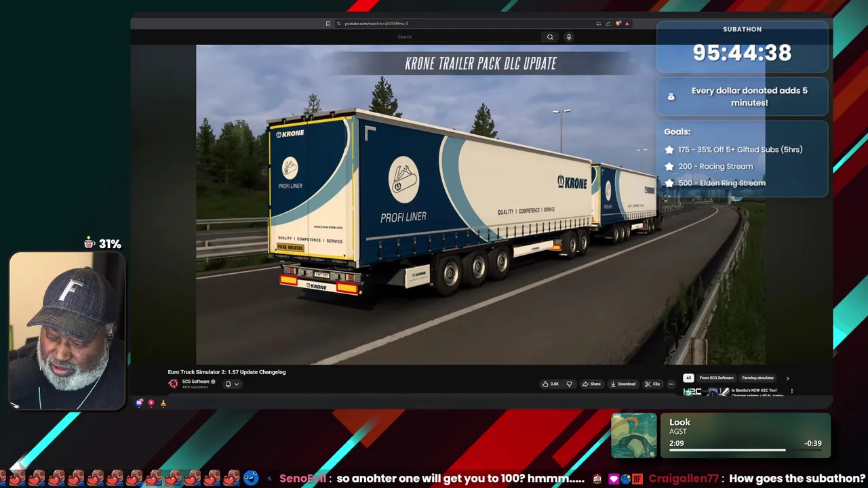The height and width of the screenshot is (488, 868).
Task: Click the elapsed time 2:09 label
Action: (x=676, y=443)
